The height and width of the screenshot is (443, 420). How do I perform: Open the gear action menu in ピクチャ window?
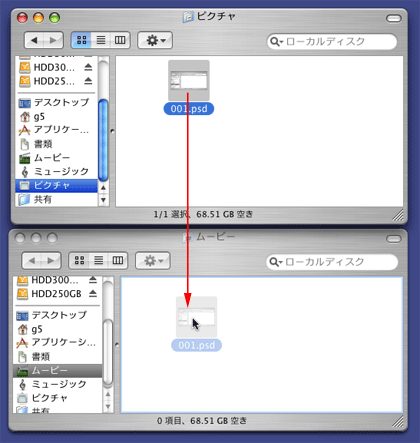(x=155, y=40)
